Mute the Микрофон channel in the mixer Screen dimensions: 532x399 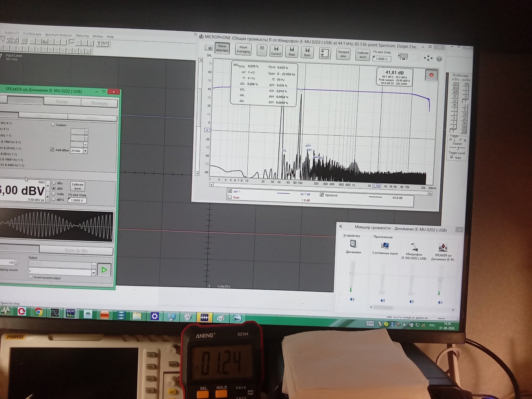tap(412, 301)
